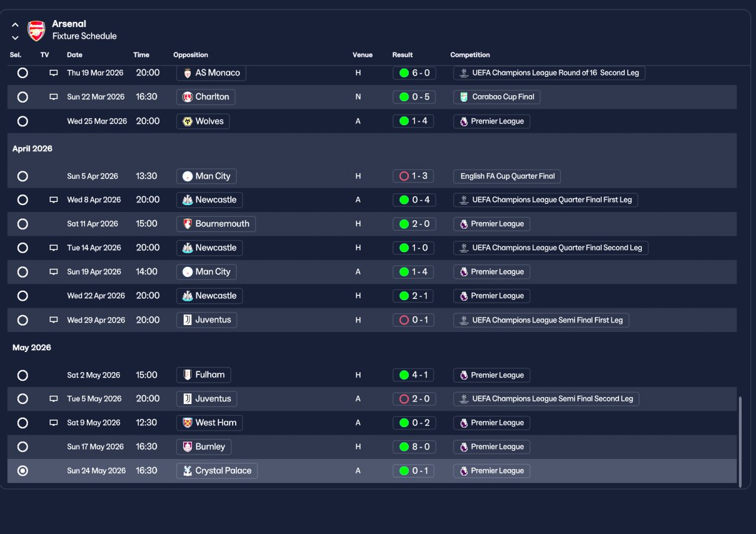Open the 0 - 5 result against Charlton
The width and height of the screenshot is (756, 534).
pyautogui.click(x=414, y=97)
